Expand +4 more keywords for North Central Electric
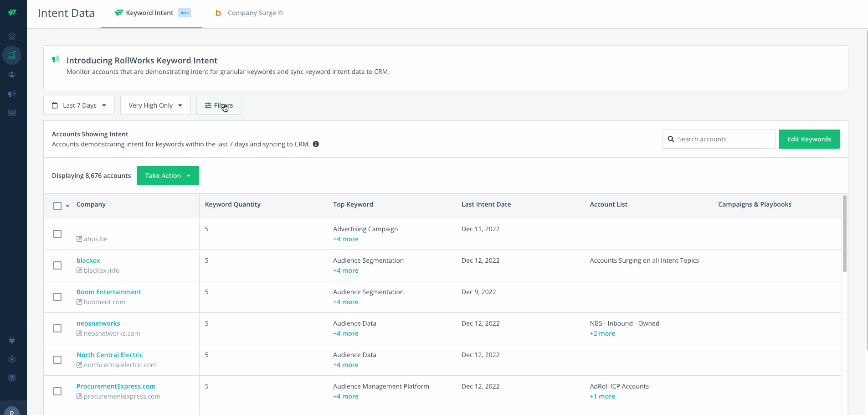868x415 pixels. 346,365
